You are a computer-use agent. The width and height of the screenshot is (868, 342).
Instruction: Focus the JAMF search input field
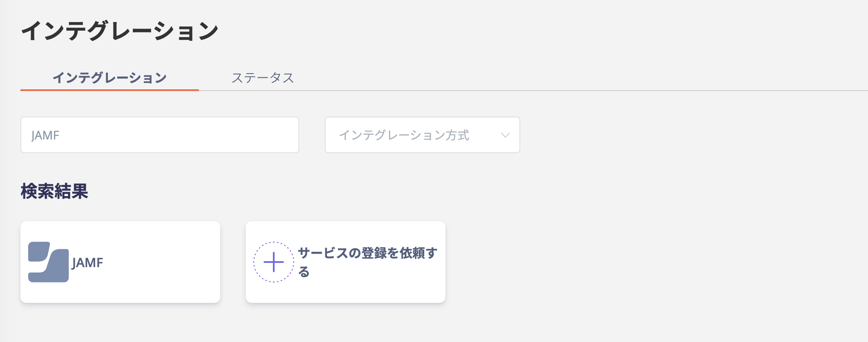pos(160,135)
